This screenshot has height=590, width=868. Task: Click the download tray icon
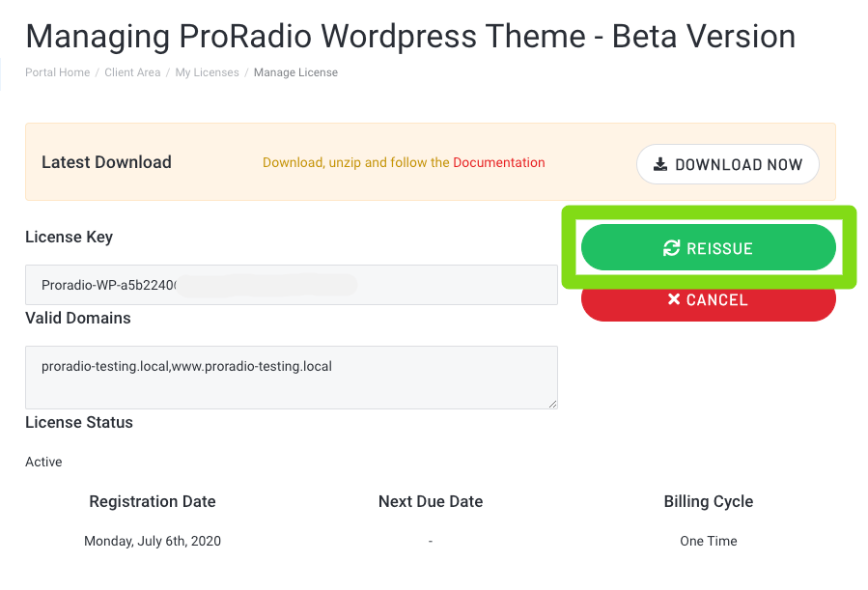point(659,164)
